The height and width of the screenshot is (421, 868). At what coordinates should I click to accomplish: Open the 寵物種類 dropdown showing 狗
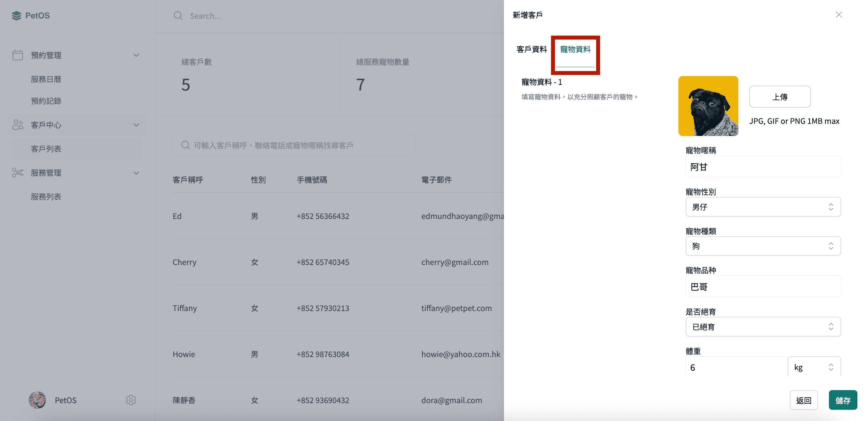click(x=763, y=246)
